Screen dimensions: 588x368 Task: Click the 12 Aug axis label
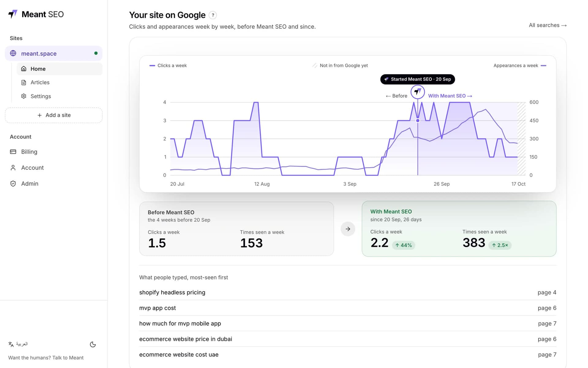[262, 184]
